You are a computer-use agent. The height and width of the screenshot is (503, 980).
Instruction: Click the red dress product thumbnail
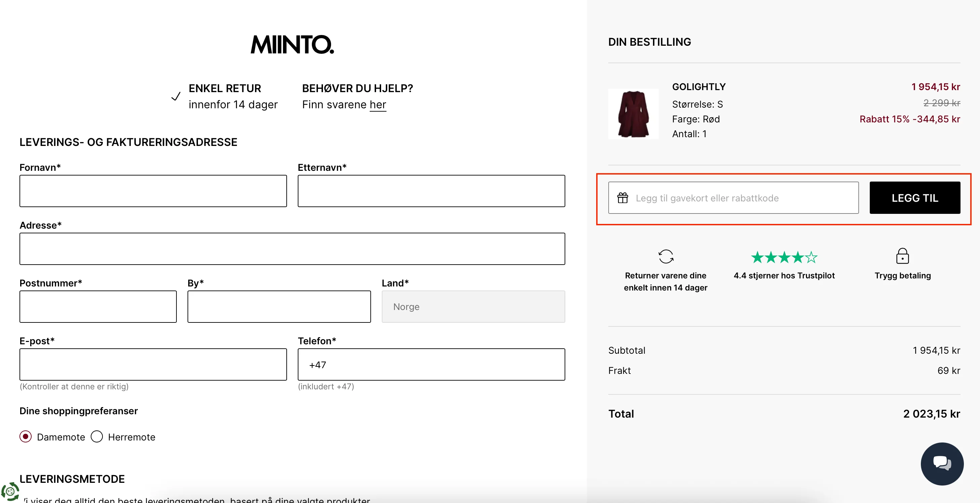(633, 114)
